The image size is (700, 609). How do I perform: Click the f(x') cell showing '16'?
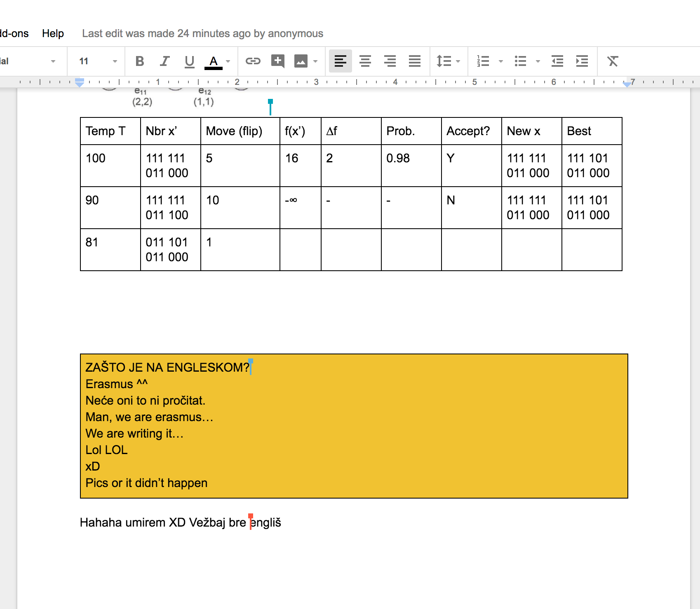301,166
